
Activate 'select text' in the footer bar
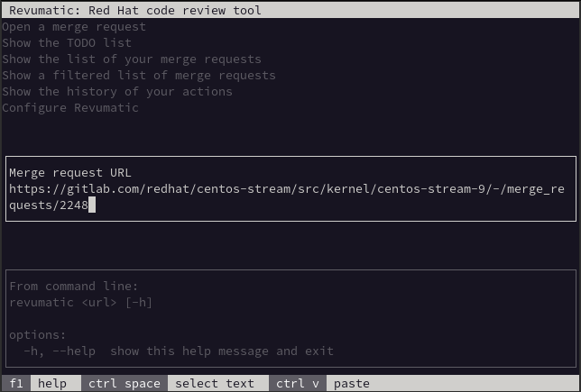[215, 384]
